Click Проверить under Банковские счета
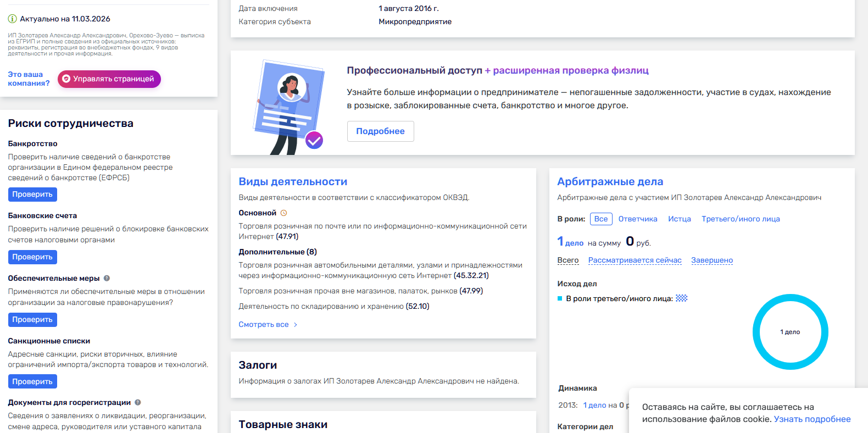 coord(32,257)
